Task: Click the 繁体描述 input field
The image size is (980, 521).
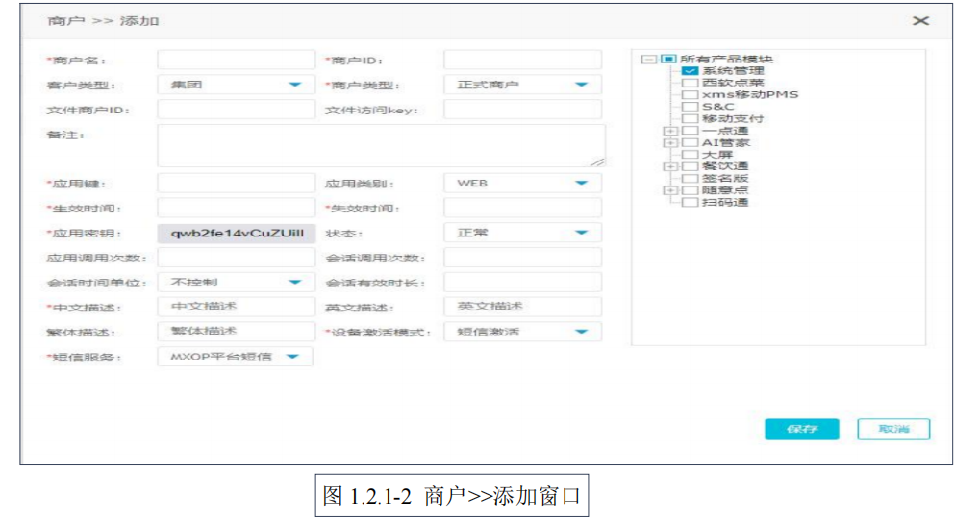Action: tap(237, 332)
